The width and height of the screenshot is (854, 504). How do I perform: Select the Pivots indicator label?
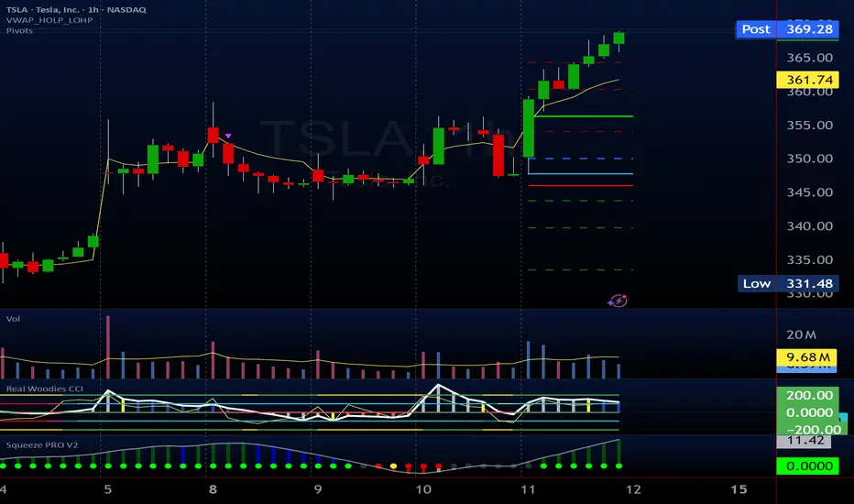click(x=19, y=30)
